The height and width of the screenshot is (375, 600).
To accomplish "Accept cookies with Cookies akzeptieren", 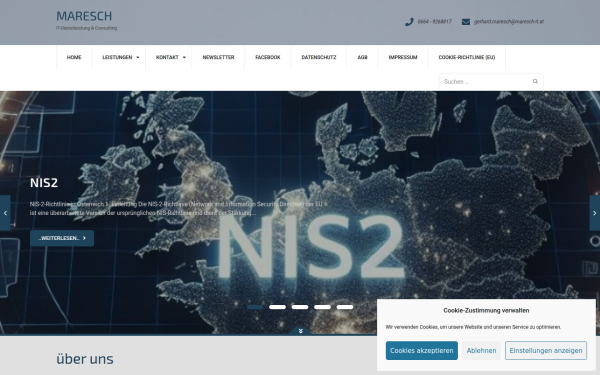I will [422, 351].
